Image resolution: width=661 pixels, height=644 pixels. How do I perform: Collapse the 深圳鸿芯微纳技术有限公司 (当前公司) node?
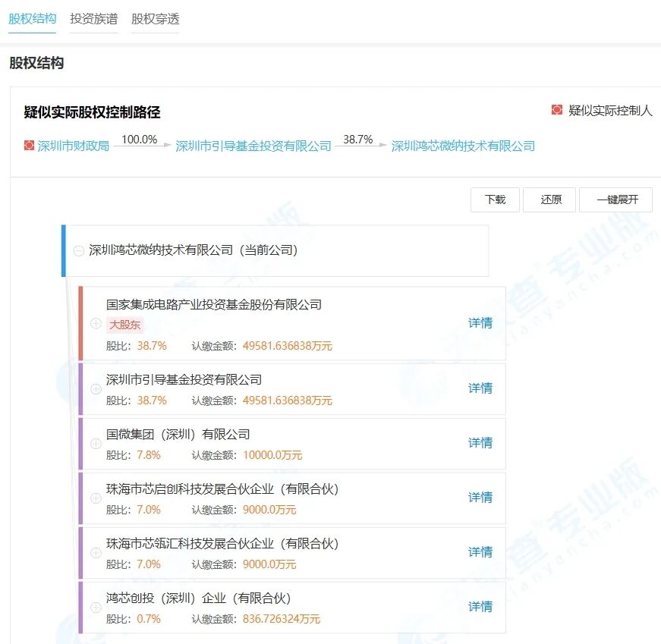[x=80, y=250]
